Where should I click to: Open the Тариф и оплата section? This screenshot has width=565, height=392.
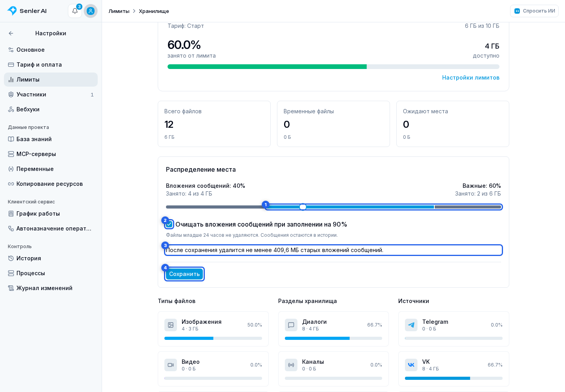[51, 65]
